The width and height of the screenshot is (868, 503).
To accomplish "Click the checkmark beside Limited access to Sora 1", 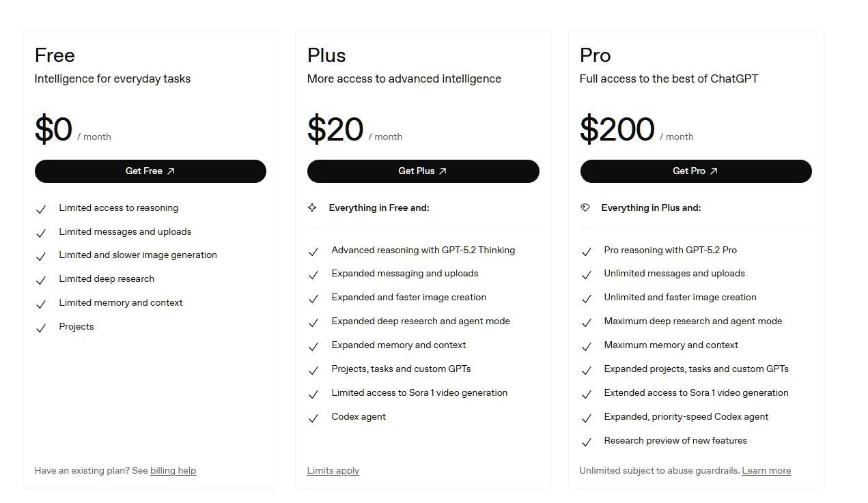I will point(314,394).
